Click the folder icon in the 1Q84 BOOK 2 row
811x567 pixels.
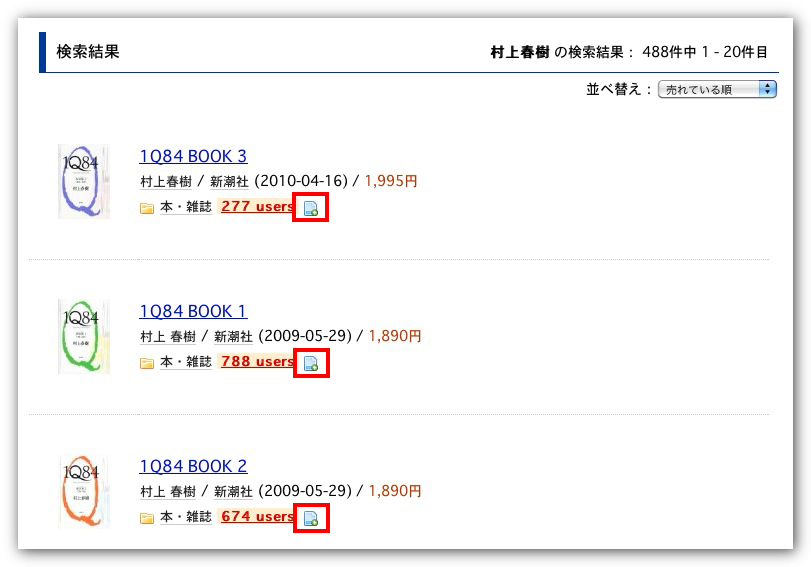pos(147,518)
